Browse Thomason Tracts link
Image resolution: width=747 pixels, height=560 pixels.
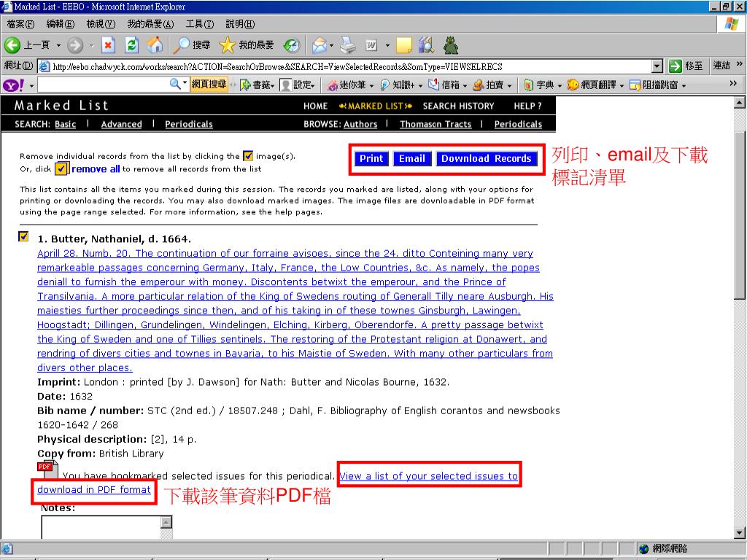(x=436, y=124)
